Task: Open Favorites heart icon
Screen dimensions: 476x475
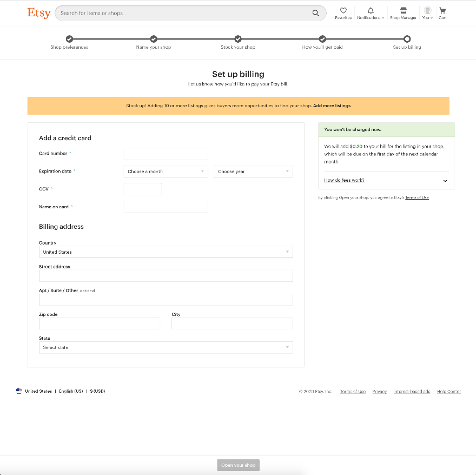Action: (343, 10)
